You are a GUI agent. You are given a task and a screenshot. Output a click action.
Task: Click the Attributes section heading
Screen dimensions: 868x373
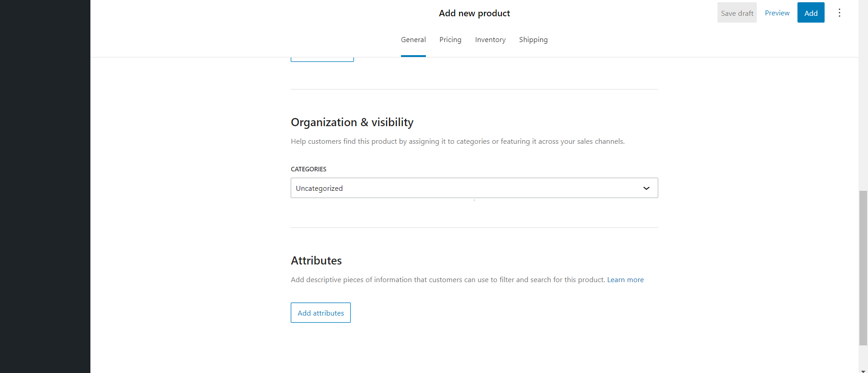click(x=316, y=261)
